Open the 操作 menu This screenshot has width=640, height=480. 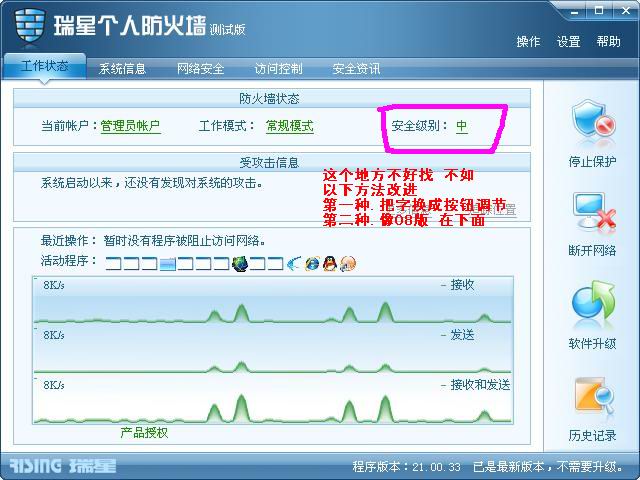528,42
